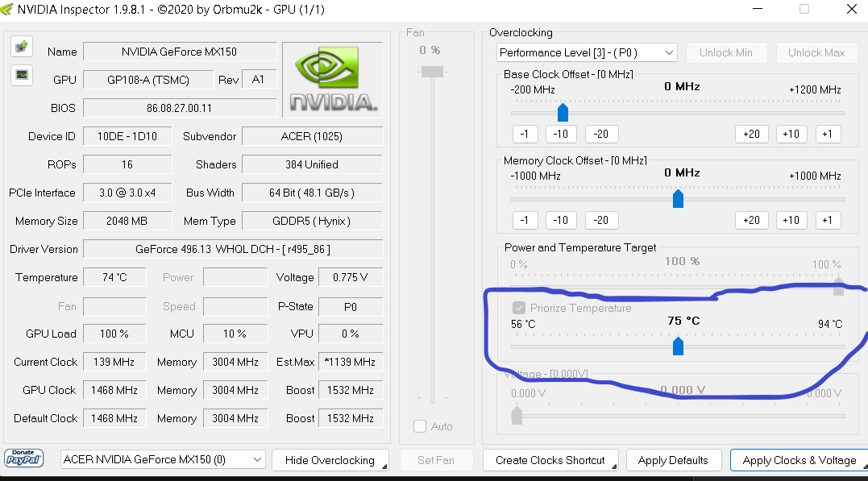
Task: Click the upload screenshot icon beside Name
Action: pos(22,47)
